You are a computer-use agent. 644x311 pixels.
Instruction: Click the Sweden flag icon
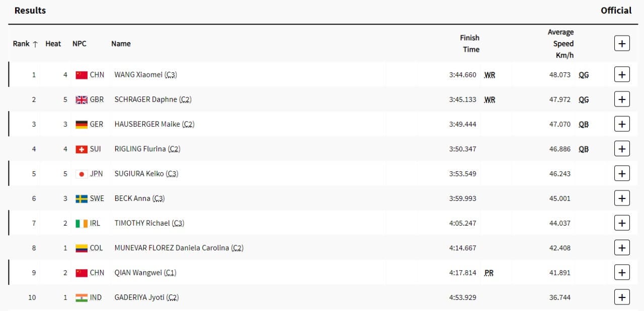(82, 198)
